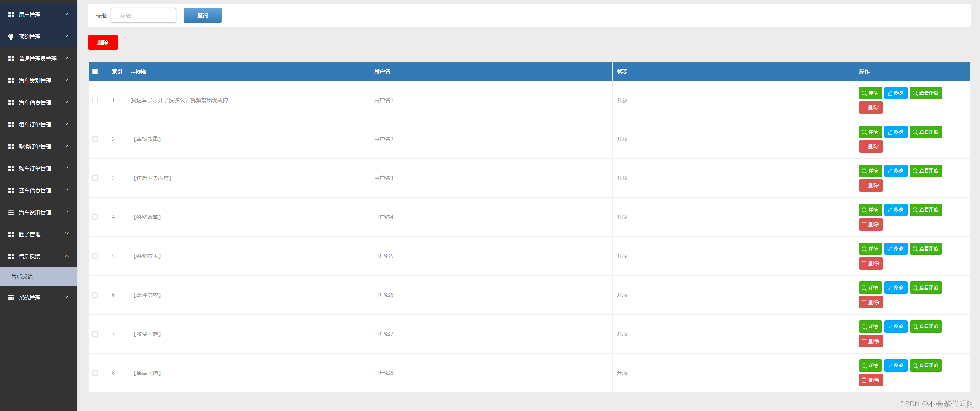Click the 汽车资讯管理 sliders icon
Screen dimensions: 980x411
(x=11, y=212)
